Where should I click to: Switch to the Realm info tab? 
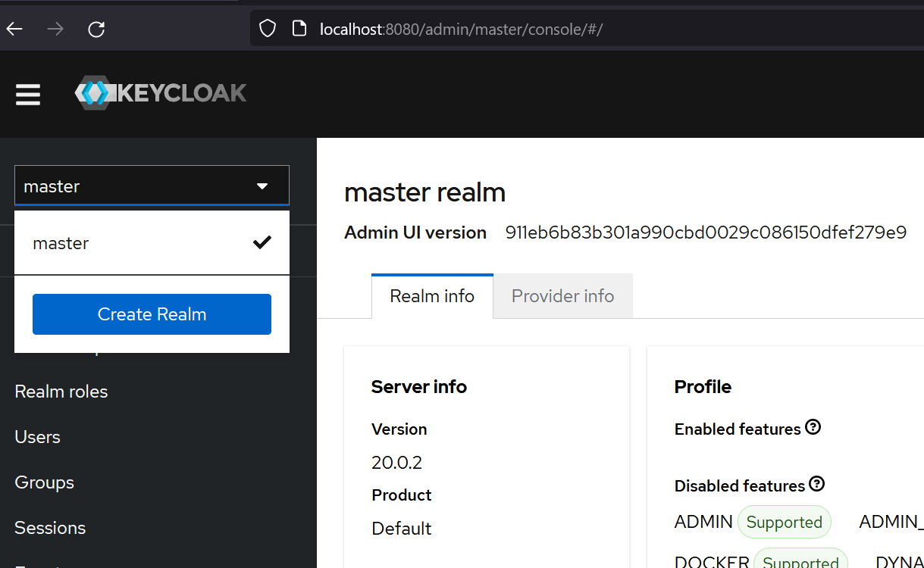(432, 296)
